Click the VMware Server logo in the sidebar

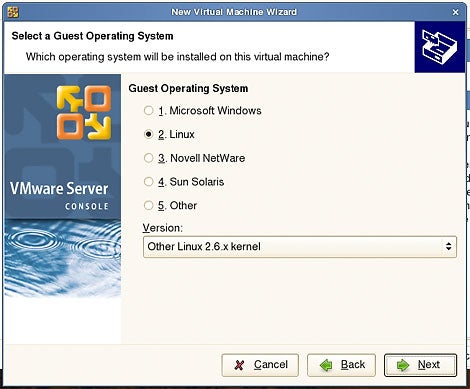(x=84, y=112)
